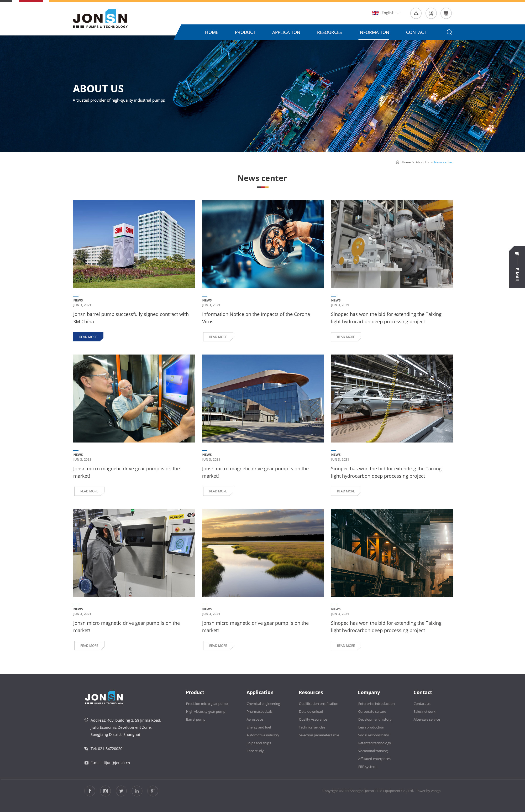Open the E-MAIL side tab
The height and width of the screenshot is (812, 525).
tap(517, 267)
